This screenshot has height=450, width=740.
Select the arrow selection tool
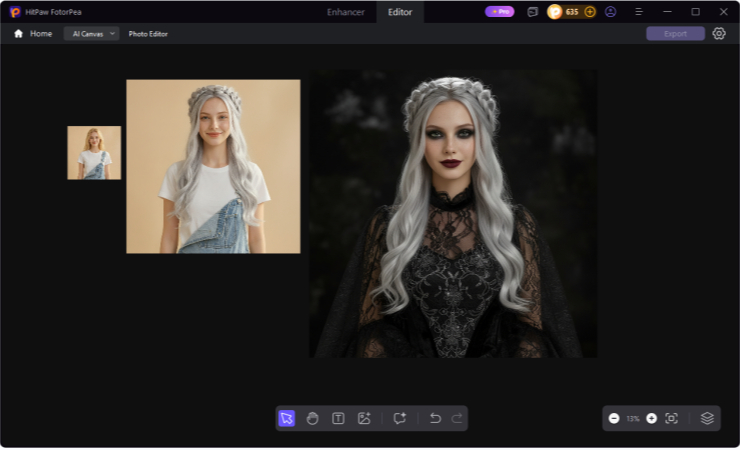click(x=286, y=418)
